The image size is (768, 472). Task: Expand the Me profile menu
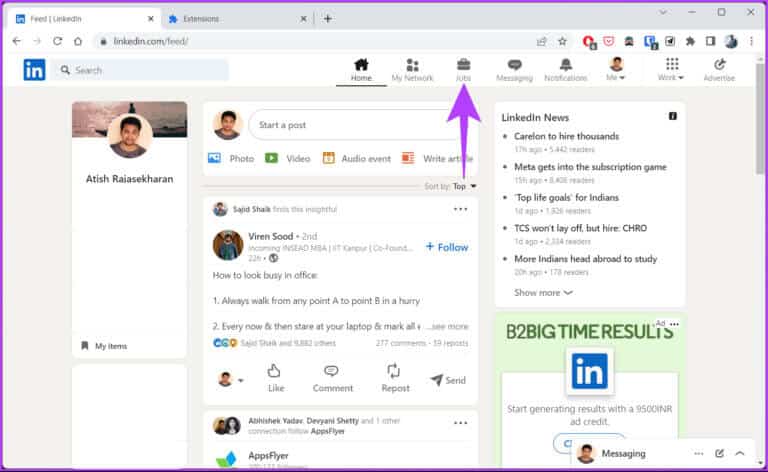[x=616, y=69]
